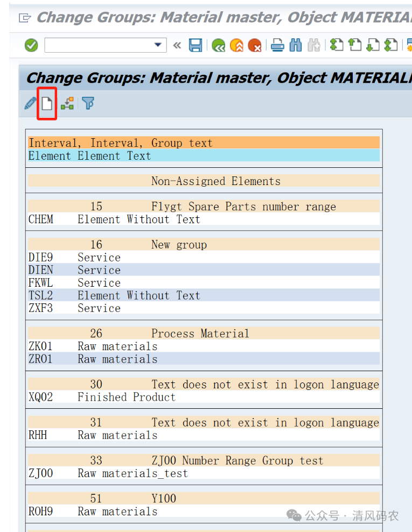Click the Assign element to group icon
This screenshot has width=412, height=532.
67,103
